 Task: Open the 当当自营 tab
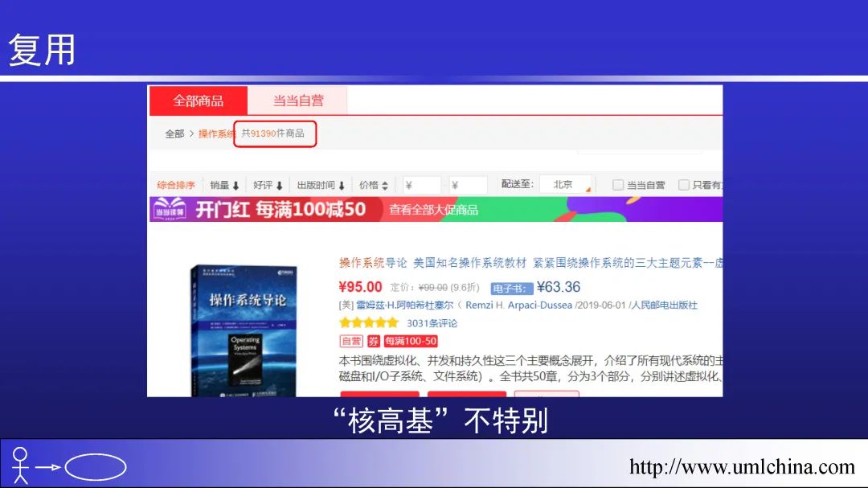pyautogui.click(x=298, y=100)
